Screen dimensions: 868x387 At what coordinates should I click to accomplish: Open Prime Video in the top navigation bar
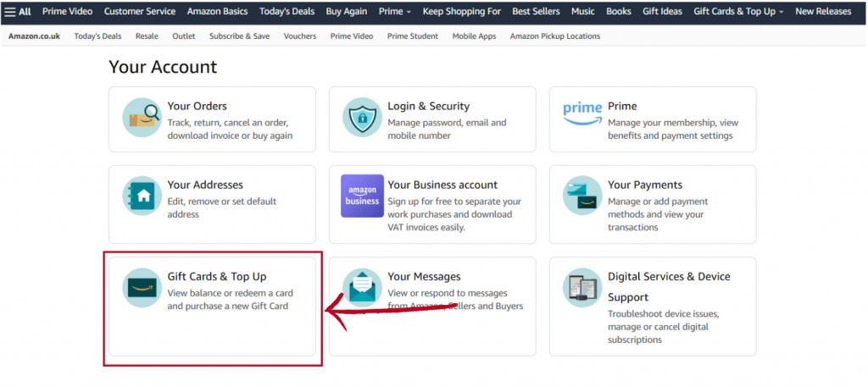point(68,11)
